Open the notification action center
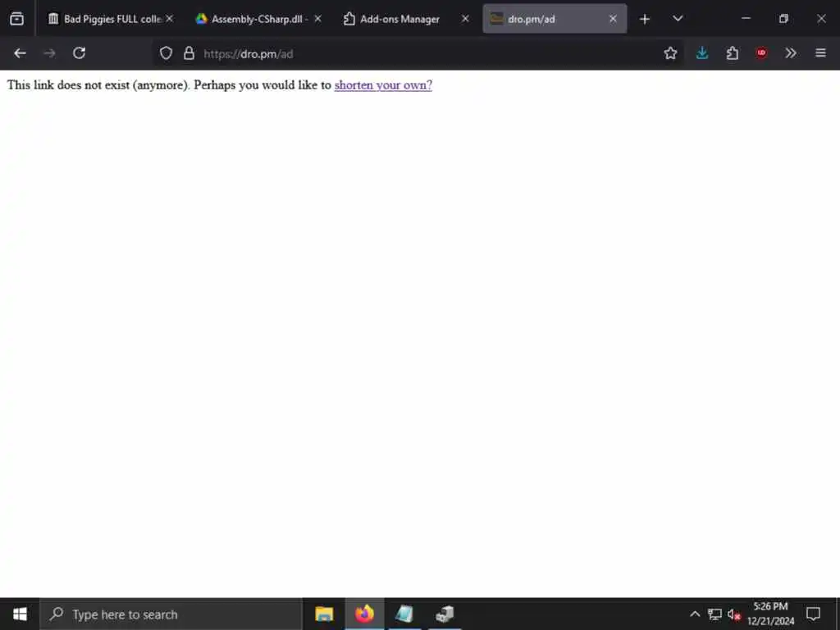 [x=813, y=614]
